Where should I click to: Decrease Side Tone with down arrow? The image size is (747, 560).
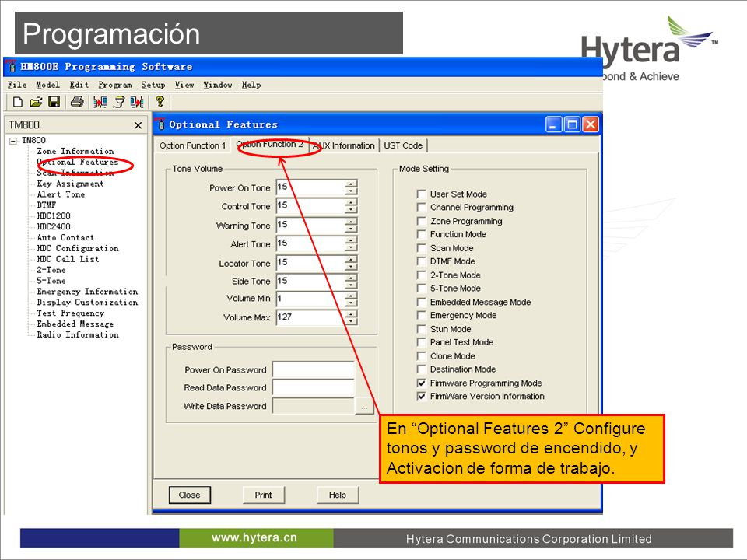pos(351,285)
